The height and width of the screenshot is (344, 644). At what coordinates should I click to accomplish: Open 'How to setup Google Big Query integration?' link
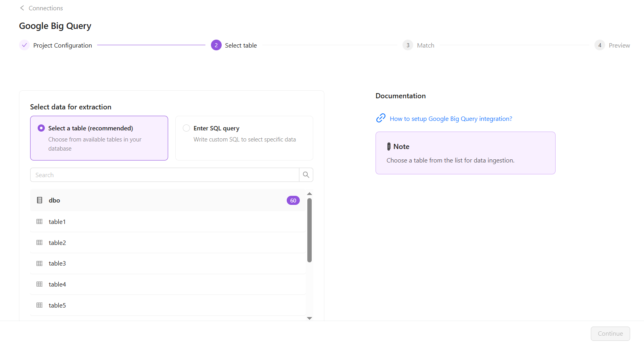[x=451, y=119]
